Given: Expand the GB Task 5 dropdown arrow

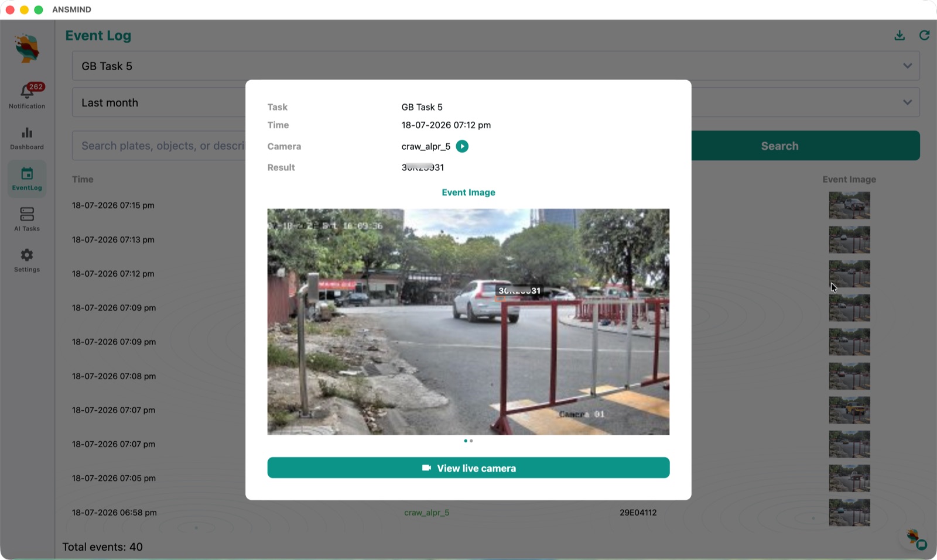Looking at the screenshot, I should pos(907,66).
